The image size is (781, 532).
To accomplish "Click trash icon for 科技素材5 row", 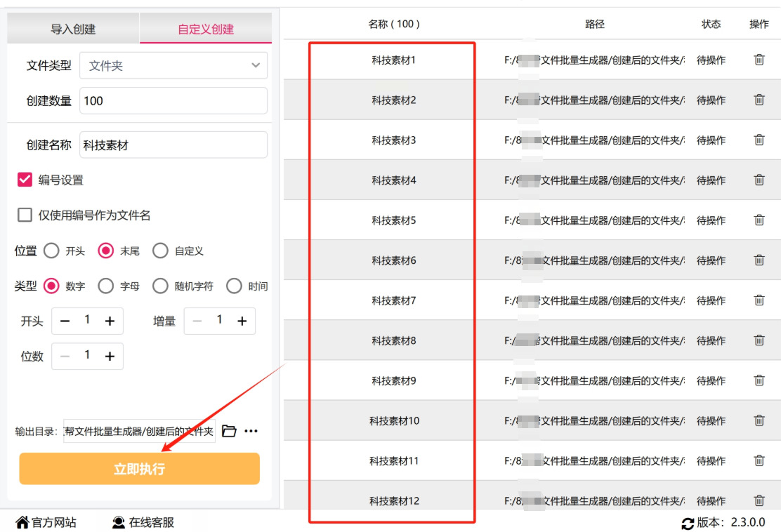I will 759,220.
